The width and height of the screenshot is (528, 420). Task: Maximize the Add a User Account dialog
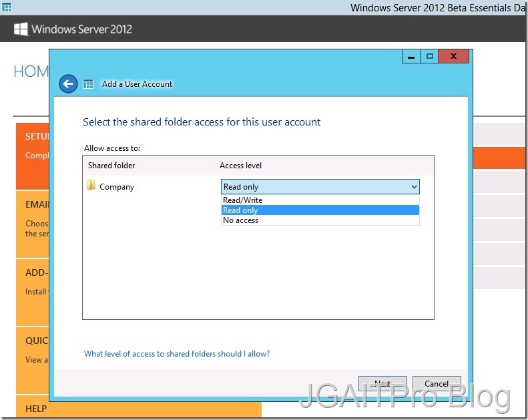430,57
